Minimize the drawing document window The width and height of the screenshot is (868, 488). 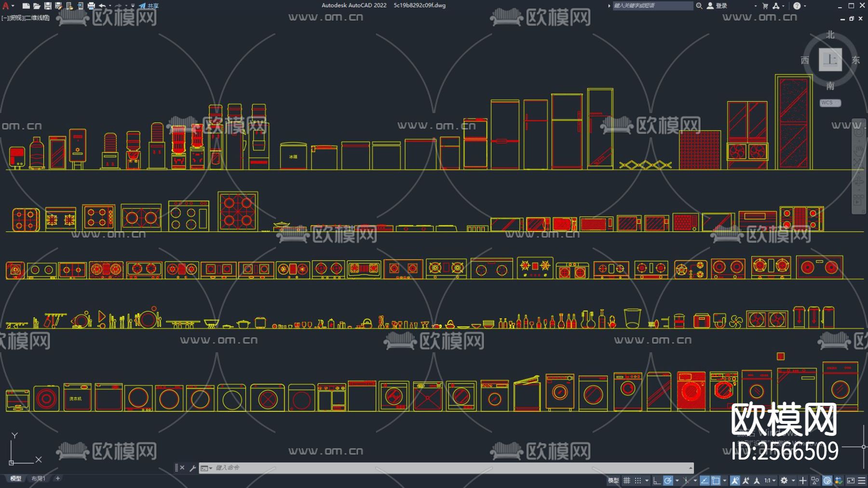(x=842, y=18)
